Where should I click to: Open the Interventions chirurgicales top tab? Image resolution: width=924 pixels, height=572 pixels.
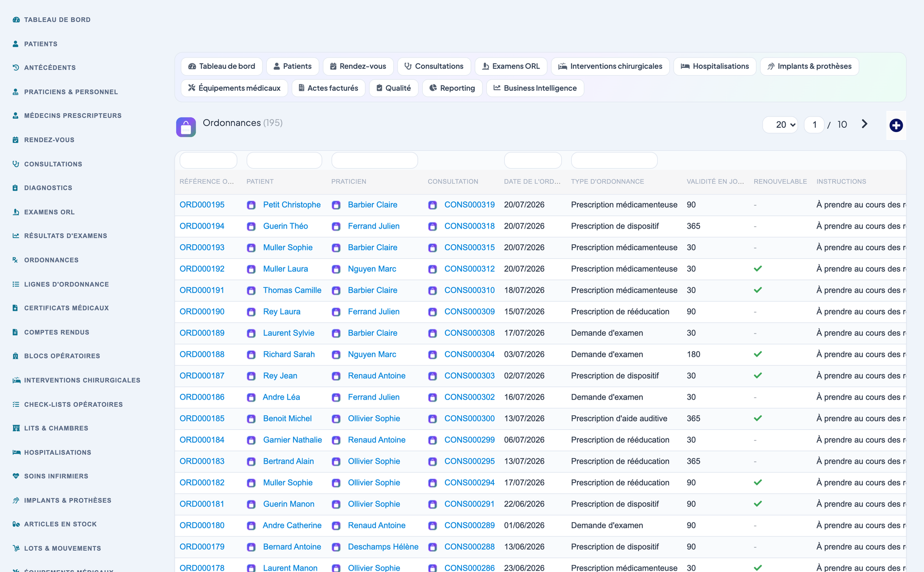(610, 66)
